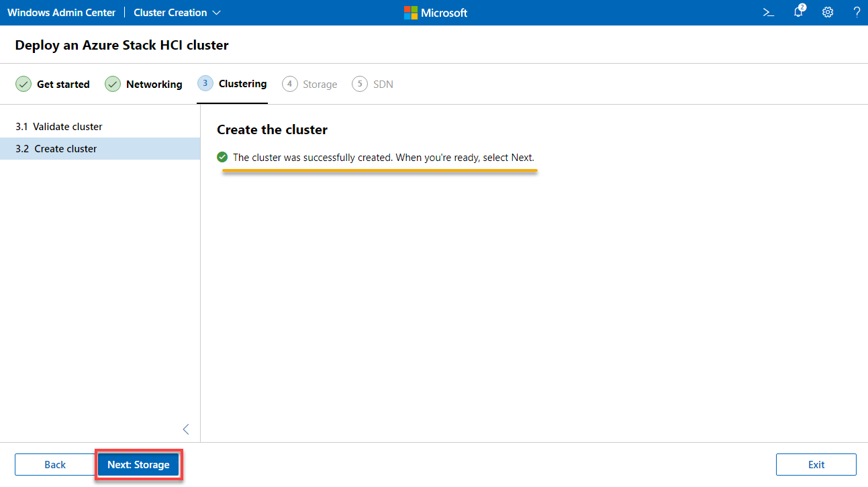Open the settings gear
868x487 pixels.
828,12
